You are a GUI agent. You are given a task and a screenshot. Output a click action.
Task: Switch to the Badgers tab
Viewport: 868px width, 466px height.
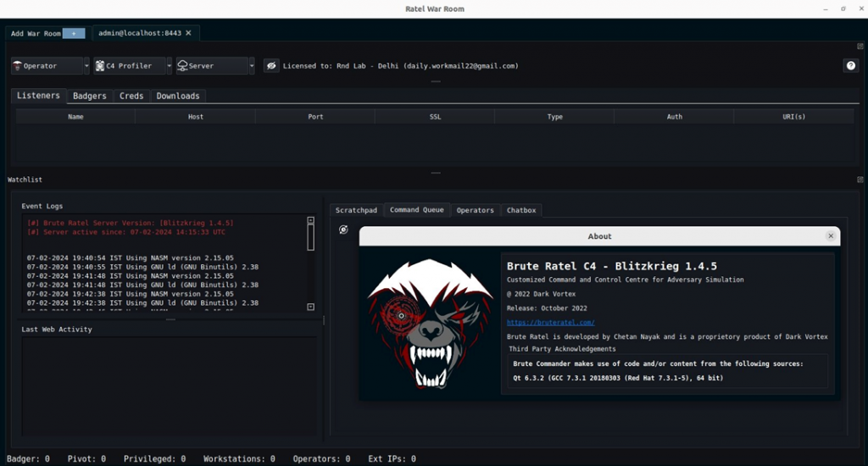pyautogui.click(x=90, y=97)
